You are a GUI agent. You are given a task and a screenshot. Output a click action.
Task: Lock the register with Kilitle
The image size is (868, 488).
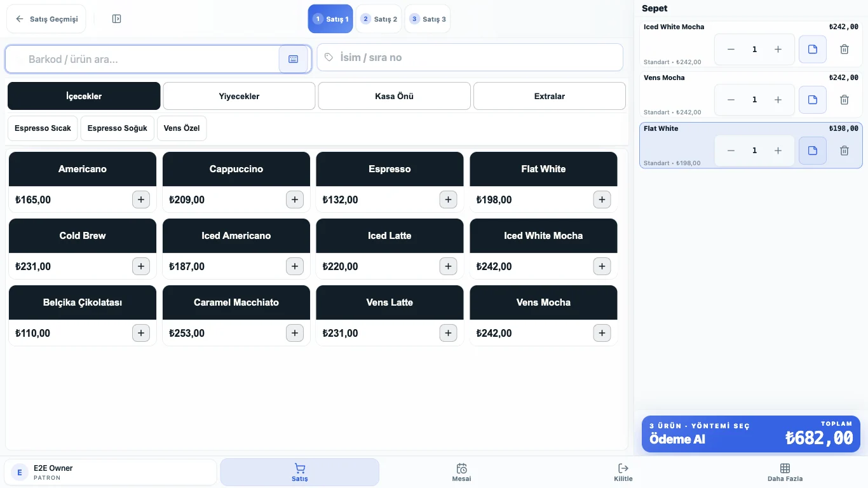pos(623,473)
